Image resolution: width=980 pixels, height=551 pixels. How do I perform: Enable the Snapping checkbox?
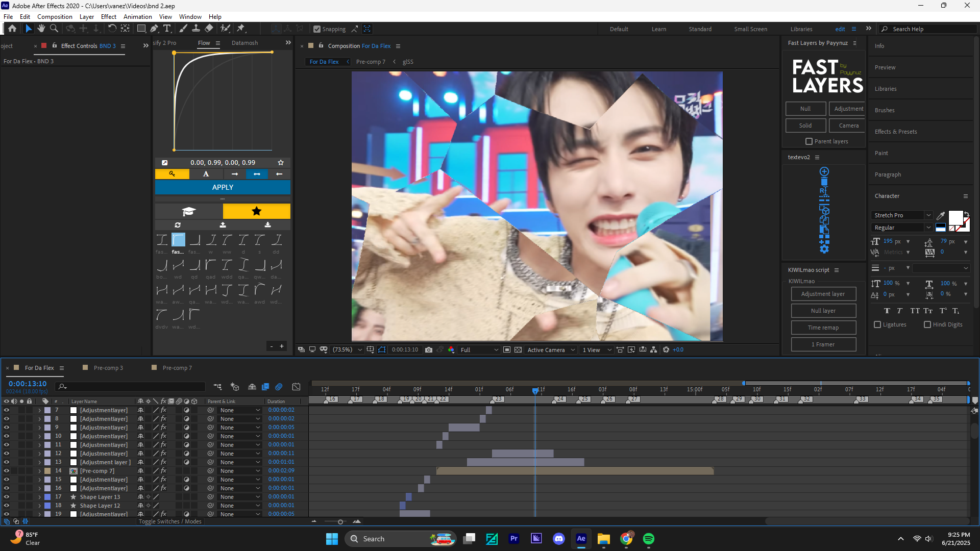click(317, 29)
